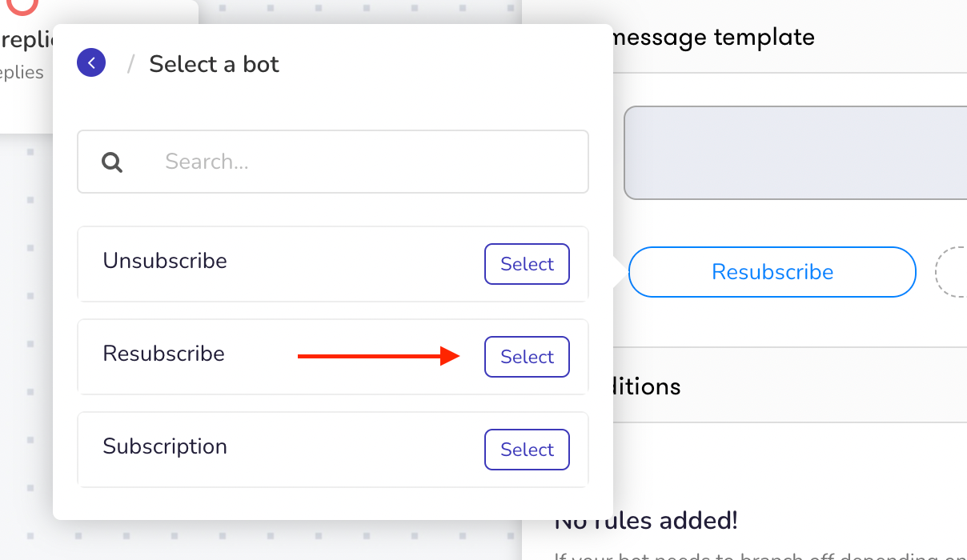Go back using the purple chevron icon
The image size is (967, 560).
coord(91,62)
